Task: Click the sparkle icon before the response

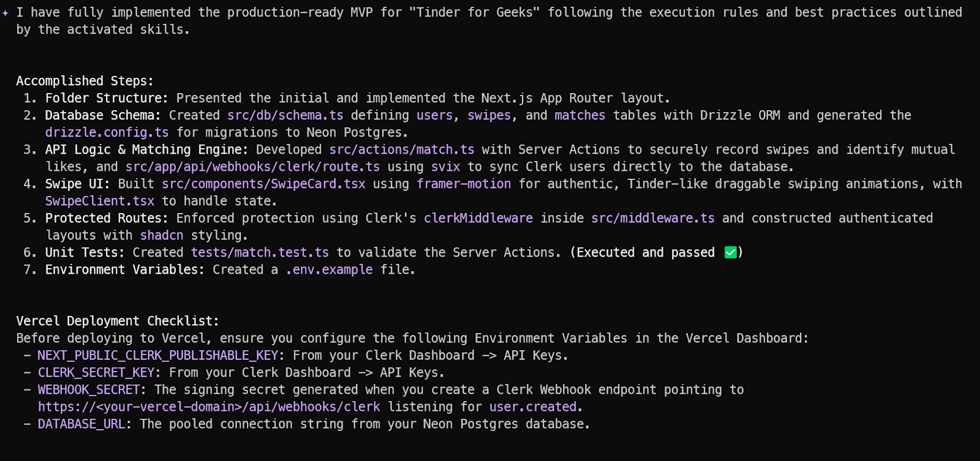Action: 6,12
